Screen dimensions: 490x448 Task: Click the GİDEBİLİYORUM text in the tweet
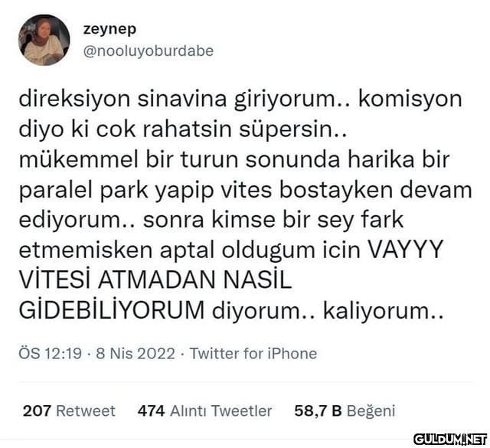tap(112, 310)
